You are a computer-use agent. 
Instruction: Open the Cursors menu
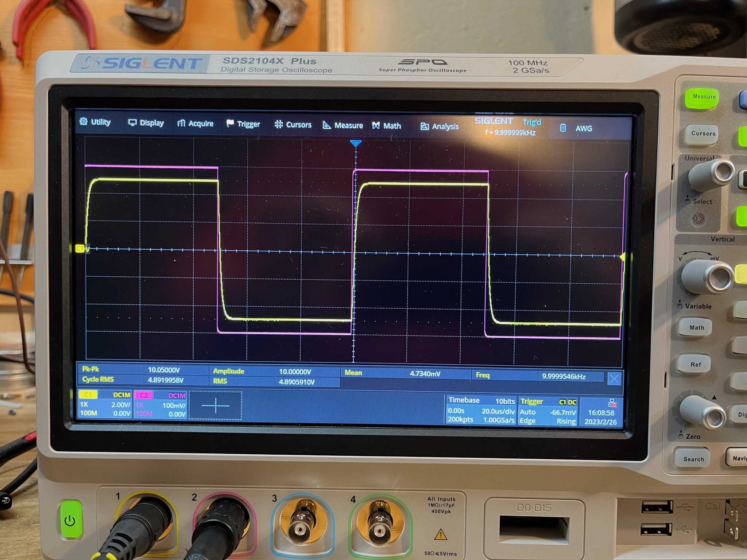[x=293, y=125]
